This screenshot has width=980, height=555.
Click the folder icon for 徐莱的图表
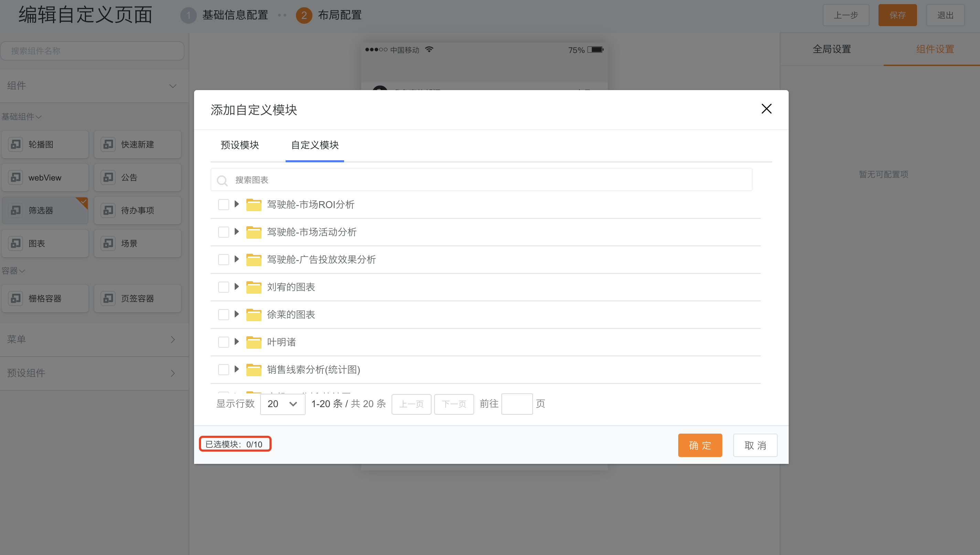click(x=254, y=315)
